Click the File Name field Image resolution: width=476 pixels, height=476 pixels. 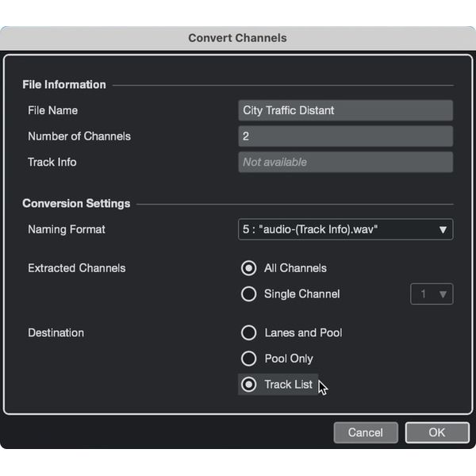(345, 110)
